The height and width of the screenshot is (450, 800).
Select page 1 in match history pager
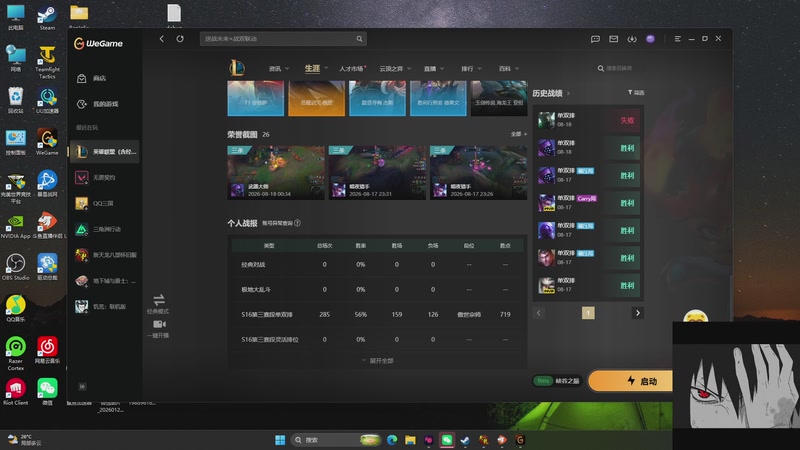coord(588,313)
